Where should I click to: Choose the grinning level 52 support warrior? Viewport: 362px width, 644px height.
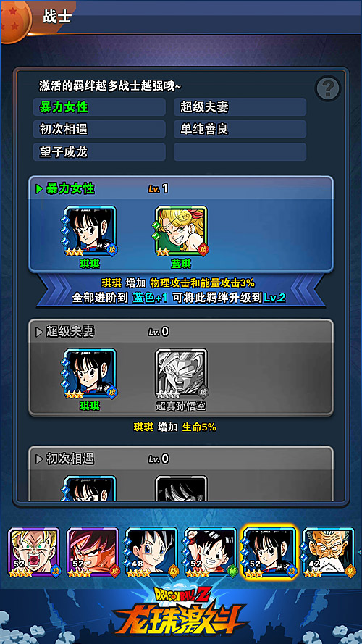[211, 553]
